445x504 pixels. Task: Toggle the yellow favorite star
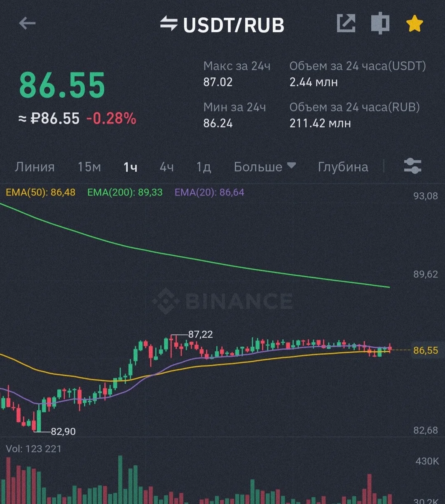point(415,24)
